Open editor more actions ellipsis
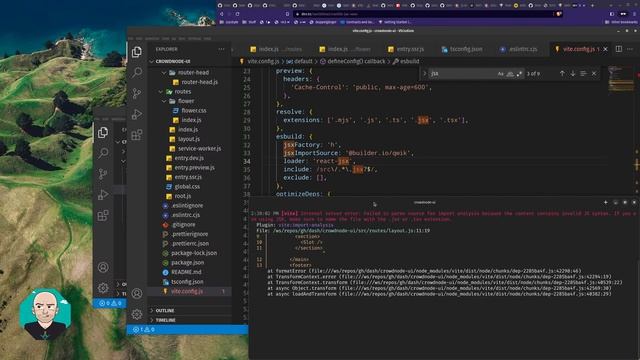Image resolution: width=640 pixels, height=360 pixels. (x=630, y=49)
